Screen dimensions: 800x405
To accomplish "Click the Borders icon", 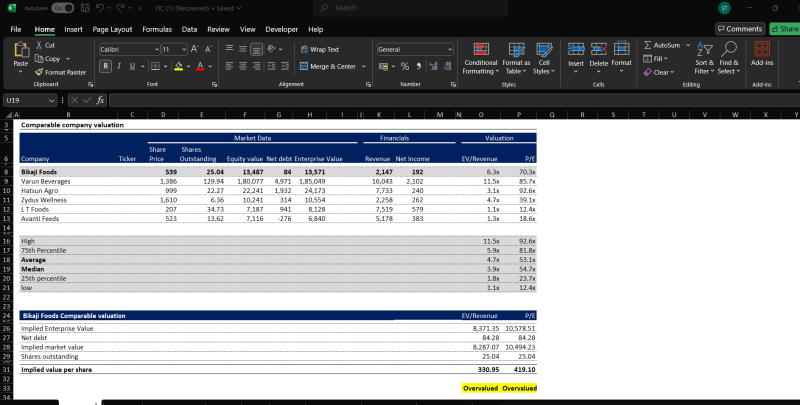I will click(155, 66).
